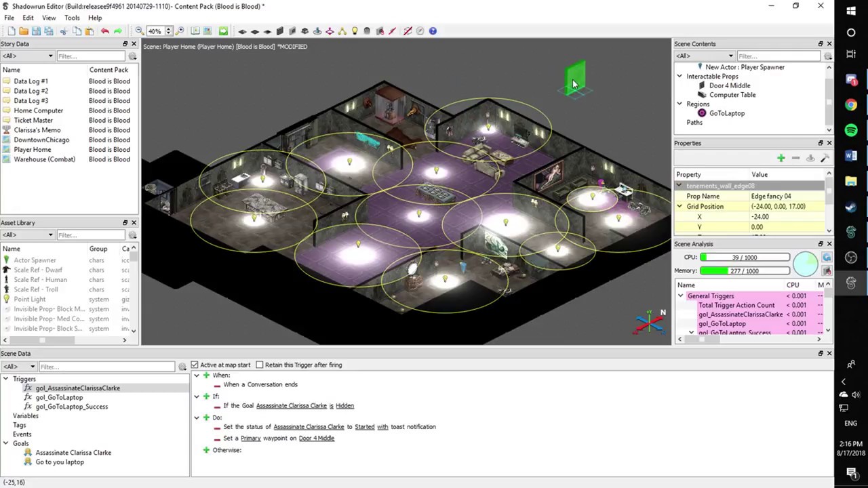Select Warehouse (Combat) in Story Data
The height and width of the screenshot is (488, 868).
coord(44,159)
